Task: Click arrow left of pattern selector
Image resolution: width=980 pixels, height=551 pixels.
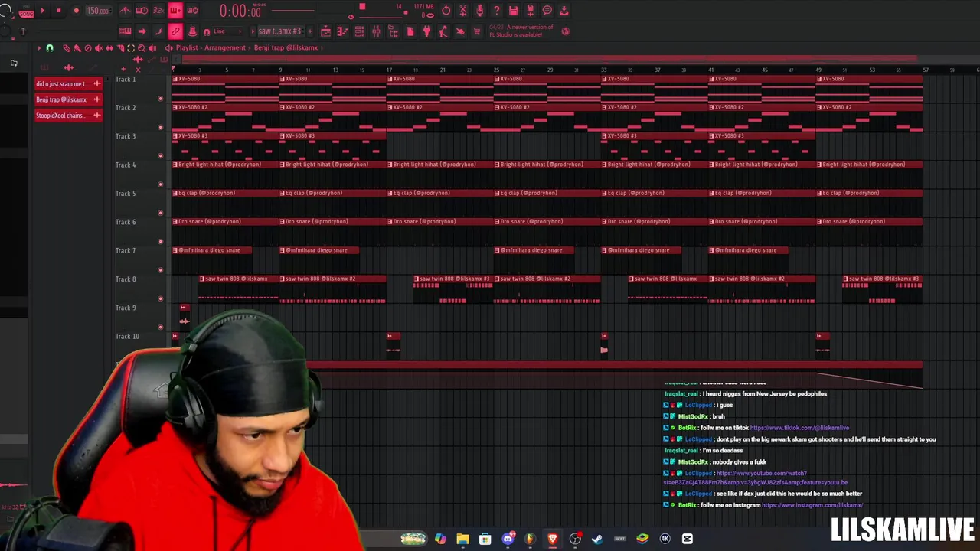Action: tap(253, 31)
